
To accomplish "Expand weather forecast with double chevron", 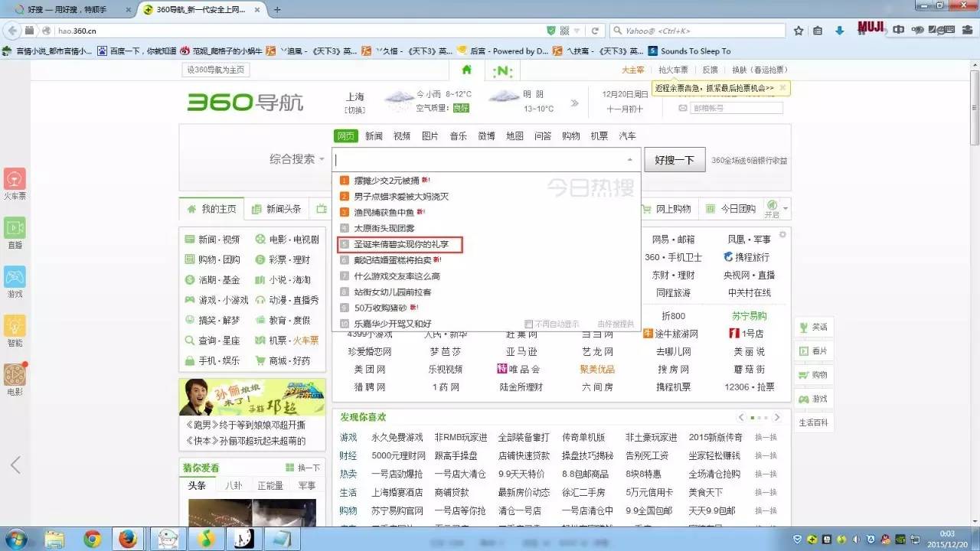I will point(574,103).
